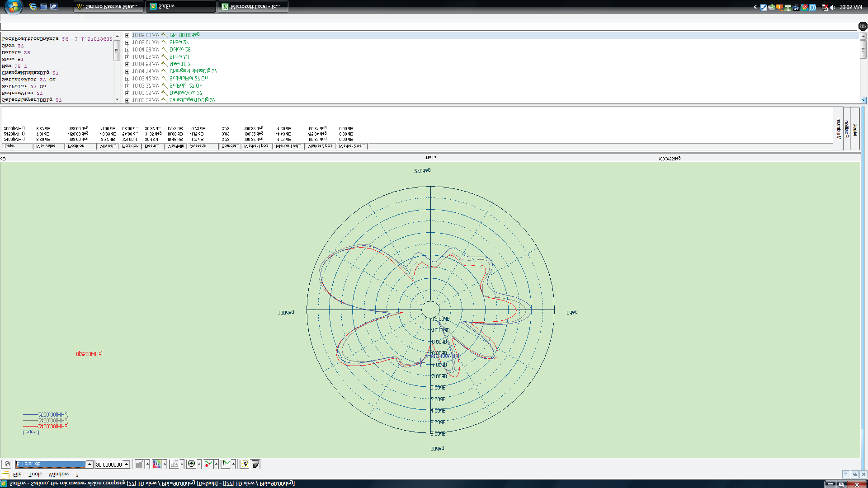Image resolution: width=868 pixels, height=488 pixels.
Task: Click the polar disc display icon
Action: [x=191, y=464]
